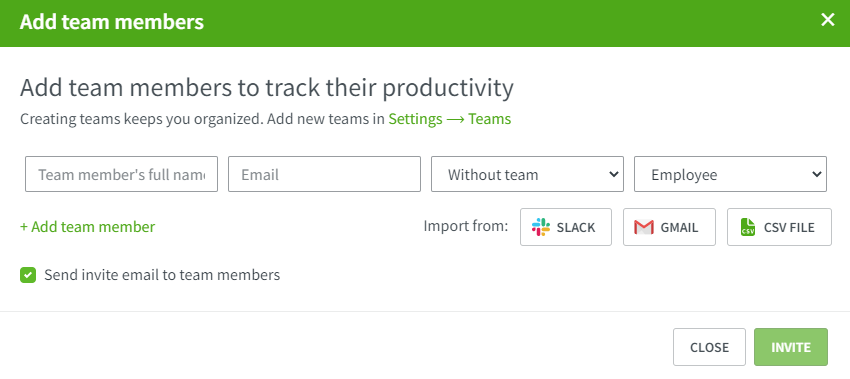The height and width of the screenshot is (379, 850).
Task: Import team members from CSV FILE
Action: [x=779, y=227]
